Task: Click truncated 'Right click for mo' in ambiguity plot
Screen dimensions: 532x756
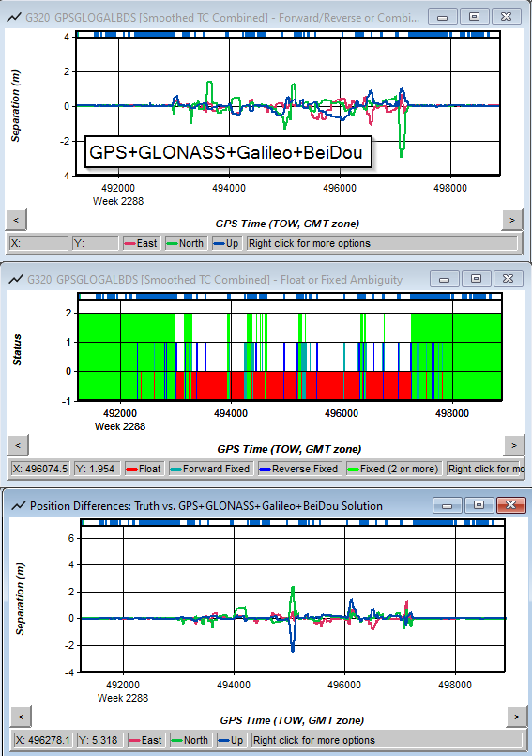Action: coord(486,469)
